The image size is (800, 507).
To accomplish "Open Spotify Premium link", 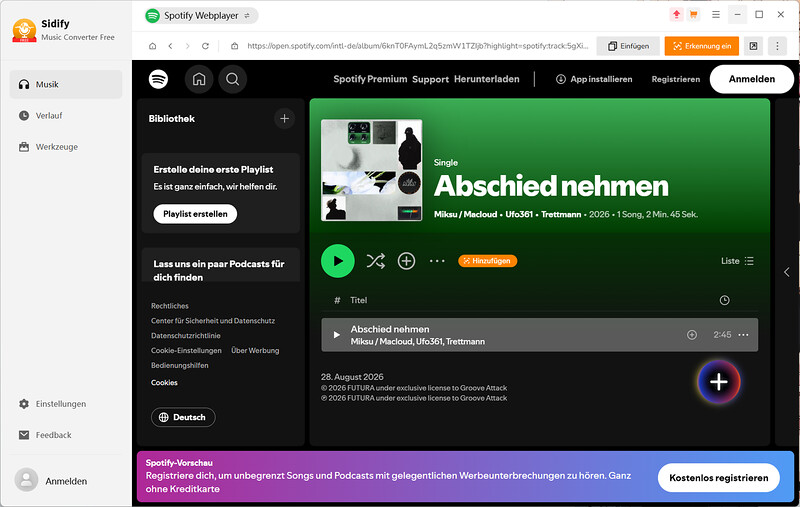I will [x=370, y=79].
